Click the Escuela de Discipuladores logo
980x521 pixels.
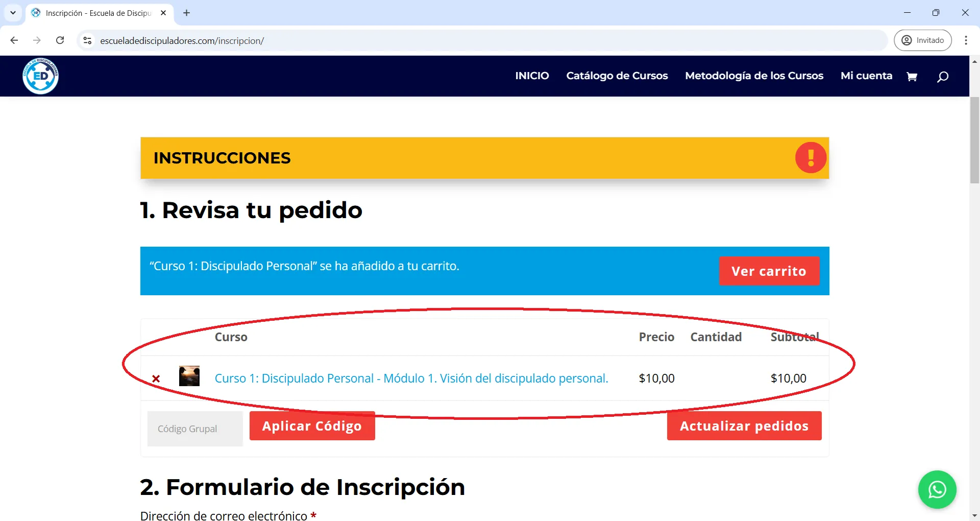tap(40, 76)
